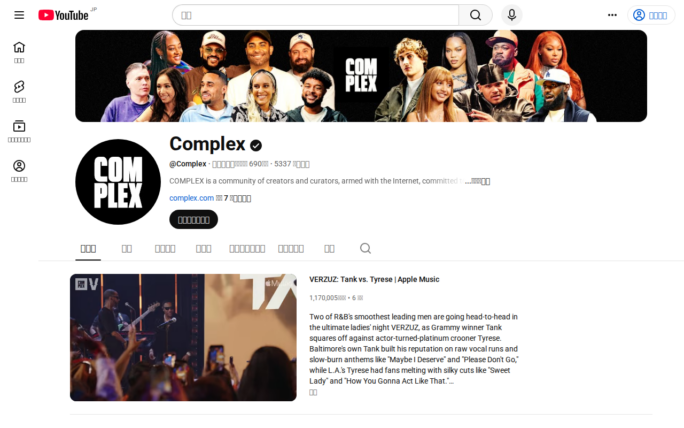Open Subscriptions in the sidebar
This screenshot has width=684, height=428.
(x=19, y=131)
